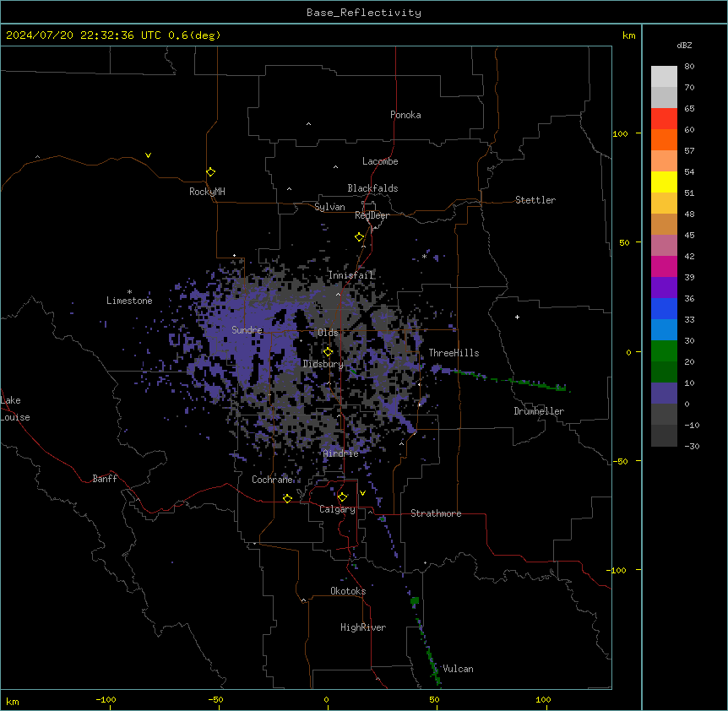Click the Cochrane map label
Image resolution: width=728 pixels, height=711 pixels.
click(272, 480)
